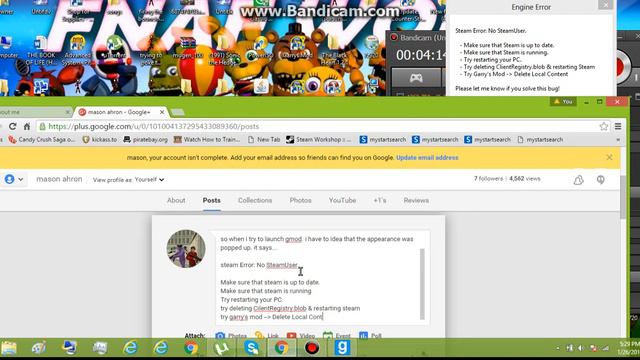Click the '7 followers' count
This screenshot has width=640, height=360.
click(x=488, y=179)
